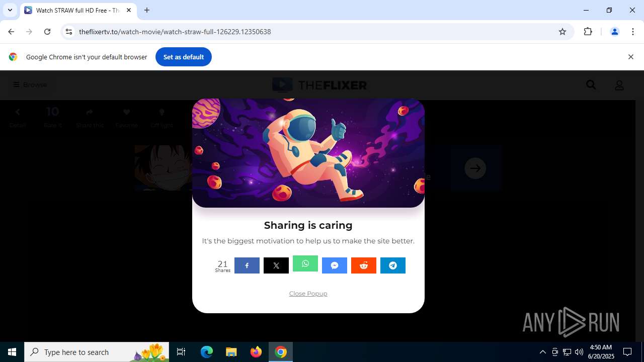
Task: Click the Rate it score
Action: click(x=53, y=118)
